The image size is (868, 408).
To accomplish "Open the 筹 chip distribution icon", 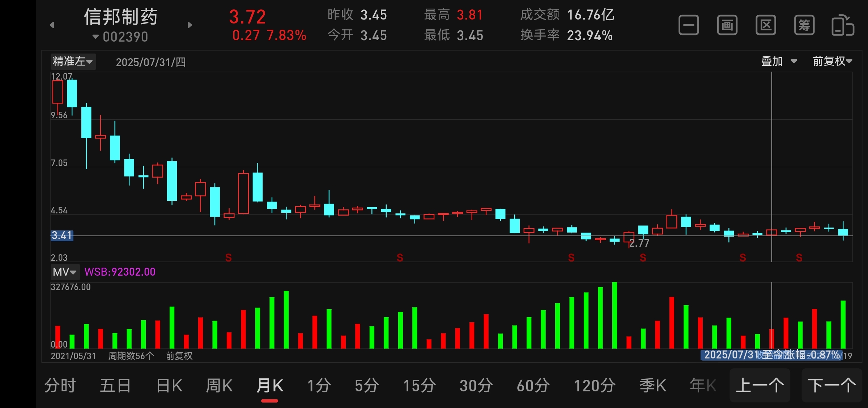I will point(804,25).
